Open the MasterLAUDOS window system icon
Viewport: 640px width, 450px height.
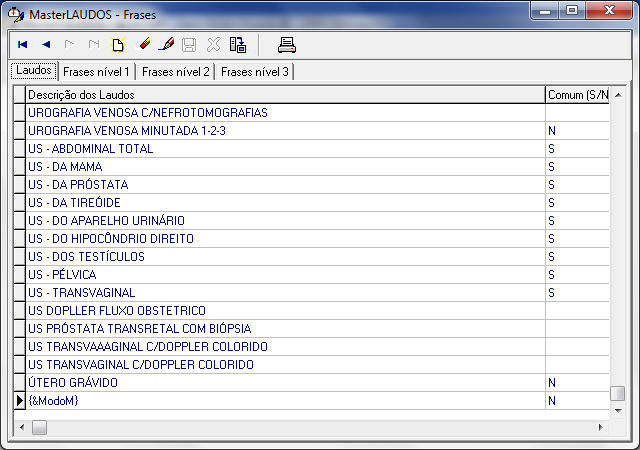(x=16, y=15)
